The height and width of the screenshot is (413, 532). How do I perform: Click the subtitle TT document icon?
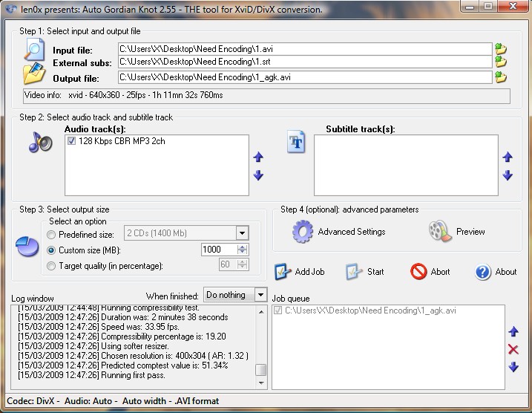pyautogui.click(x=296, y=142)
